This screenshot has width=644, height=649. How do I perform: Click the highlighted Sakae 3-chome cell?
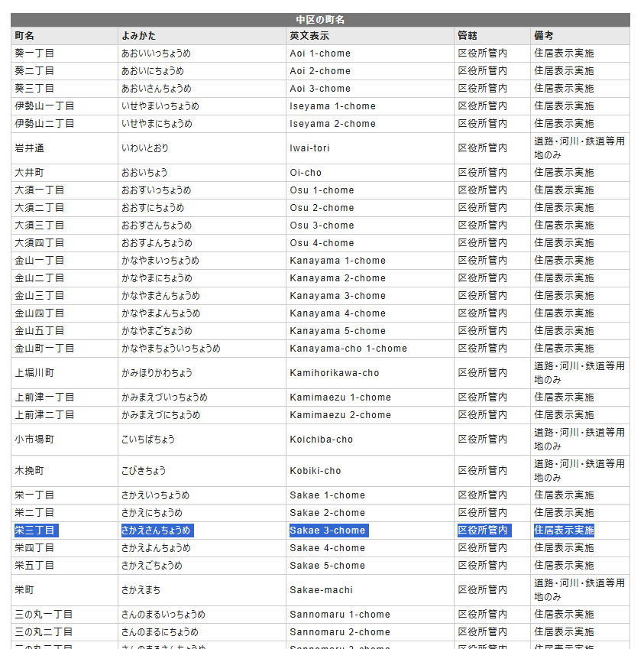click(x=328, y=531)
